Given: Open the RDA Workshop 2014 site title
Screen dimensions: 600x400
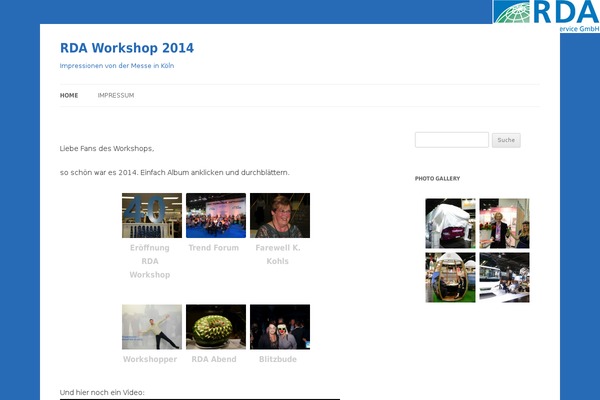Looking at the screenshot, I should [x=127, y=48].
